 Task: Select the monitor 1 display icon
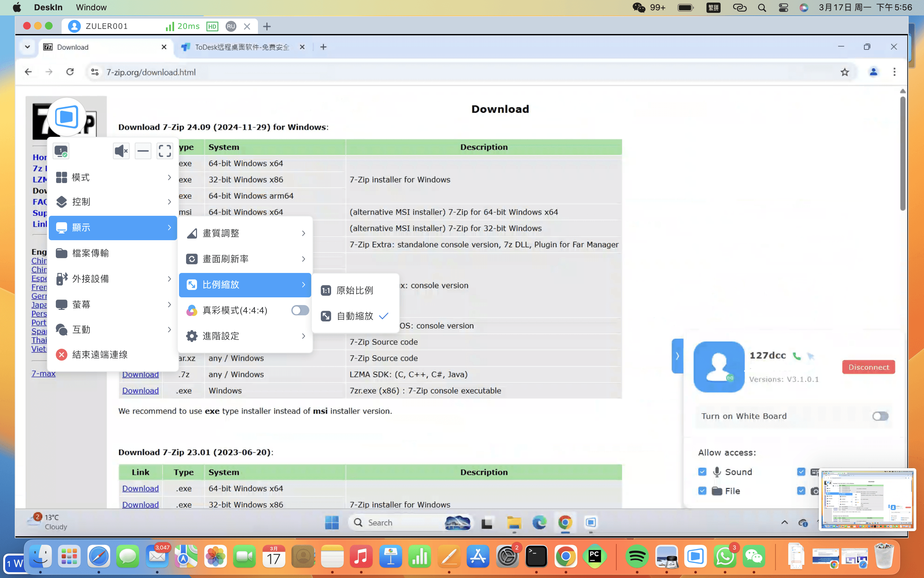[x=61, y=151]
